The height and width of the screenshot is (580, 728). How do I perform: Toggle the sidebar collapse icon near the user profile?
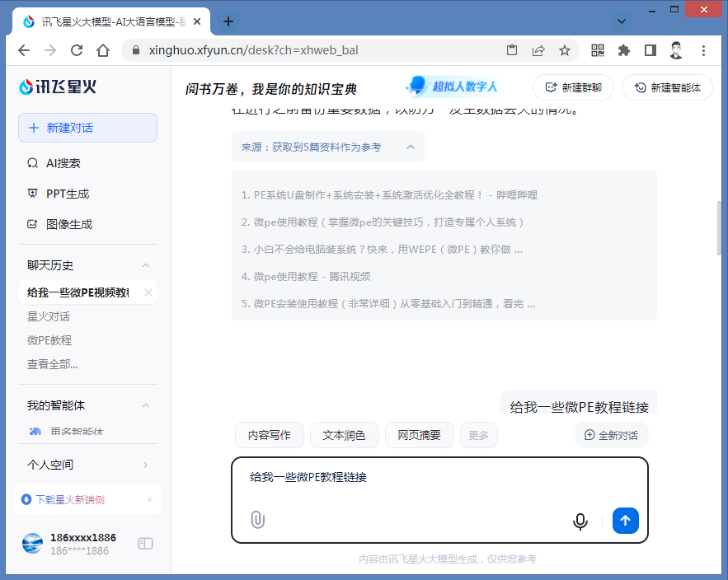click(145, 544)
